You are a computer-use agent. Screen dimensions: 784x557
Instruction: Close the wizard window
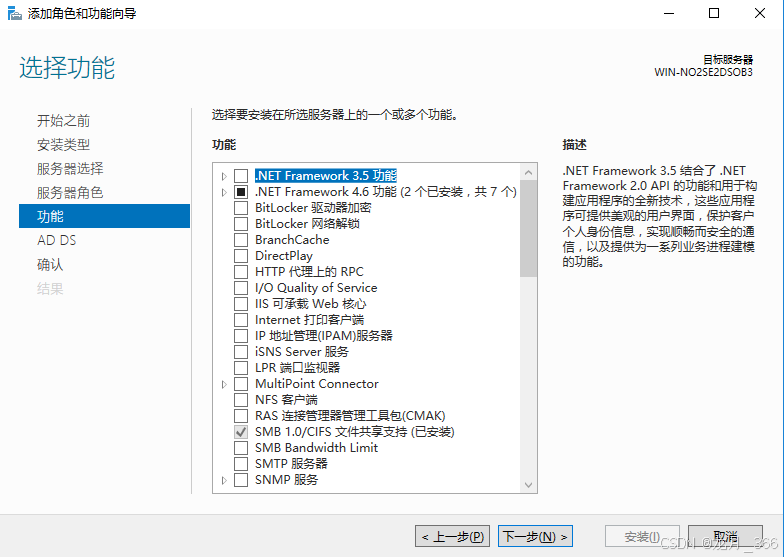760,14
